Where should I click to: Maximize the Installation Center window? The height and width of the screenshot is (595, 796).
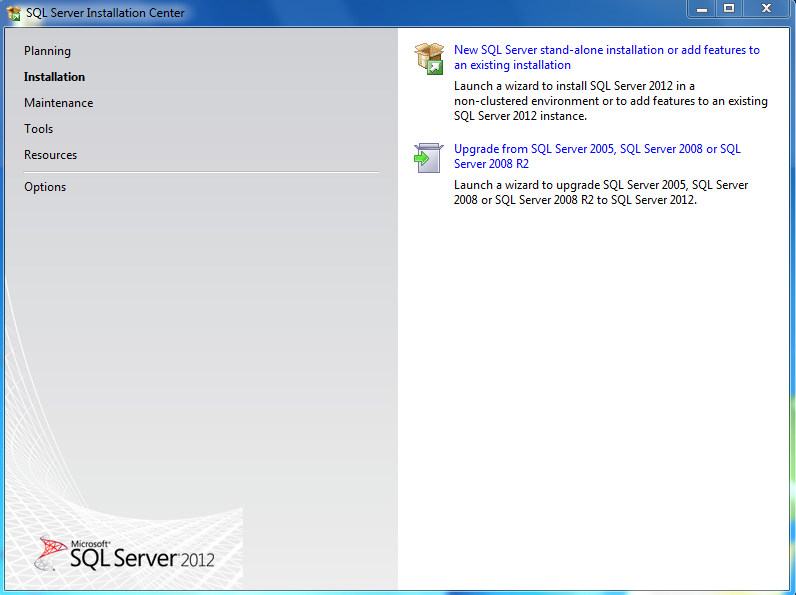click(729, 9)
